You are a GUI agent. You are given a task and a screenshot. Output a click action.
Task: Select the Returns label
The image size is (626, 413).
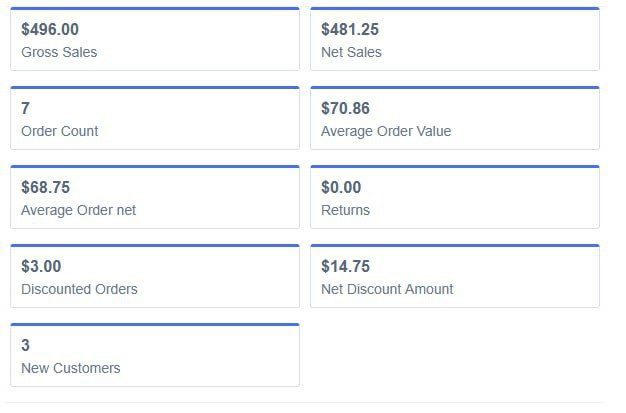pyautogui.click(x=345, y=210)
